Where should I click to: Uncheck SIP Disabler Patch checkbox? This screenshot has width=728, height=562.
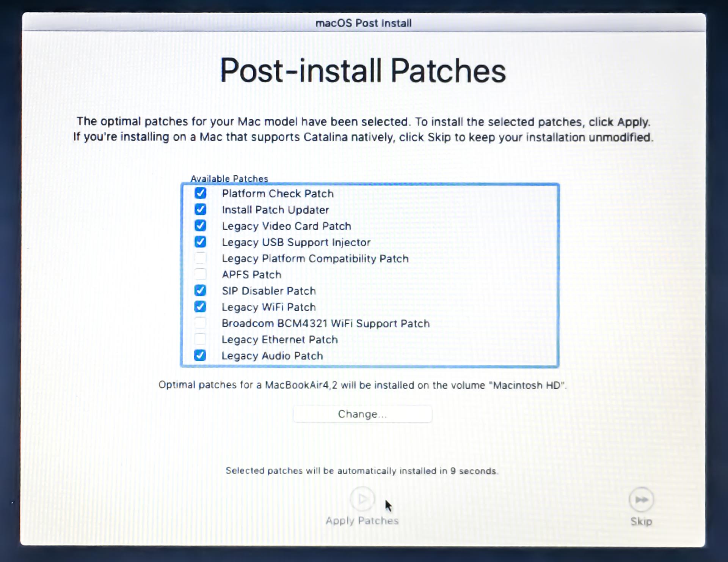click(200, 290)
